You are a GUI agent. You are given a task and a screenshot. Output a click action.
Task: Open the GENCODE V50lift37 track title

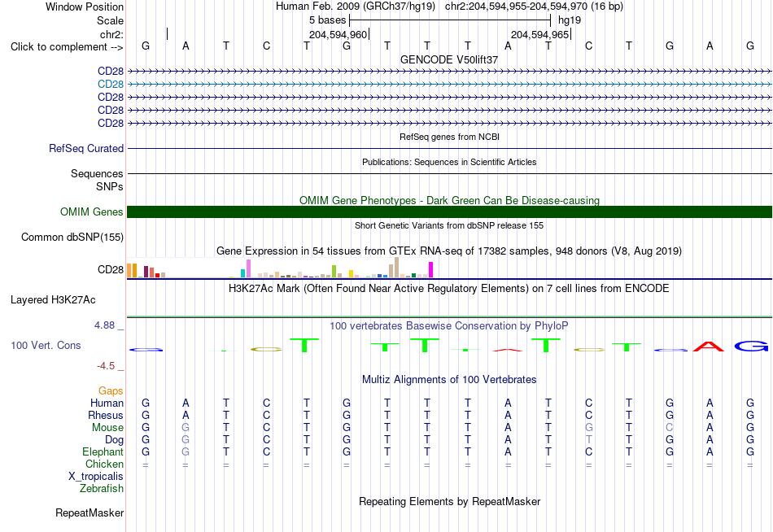449,59
